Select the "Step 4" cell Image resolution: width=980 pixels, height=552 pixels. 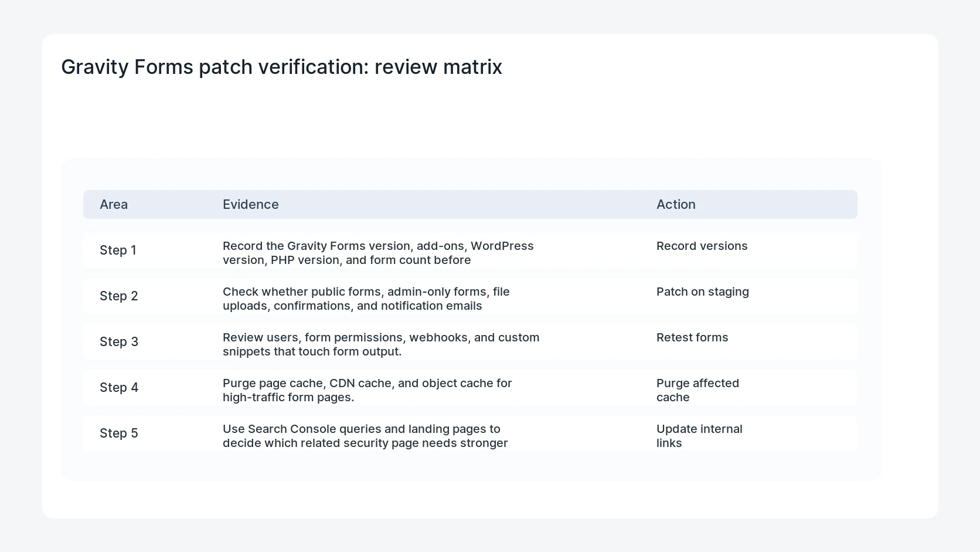point(119,387)
